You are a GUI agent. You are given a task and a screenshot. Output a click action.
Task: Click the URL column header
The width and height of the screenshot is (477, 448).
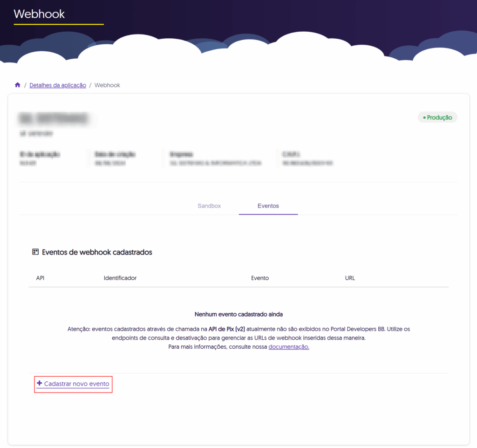pos(350,278)
